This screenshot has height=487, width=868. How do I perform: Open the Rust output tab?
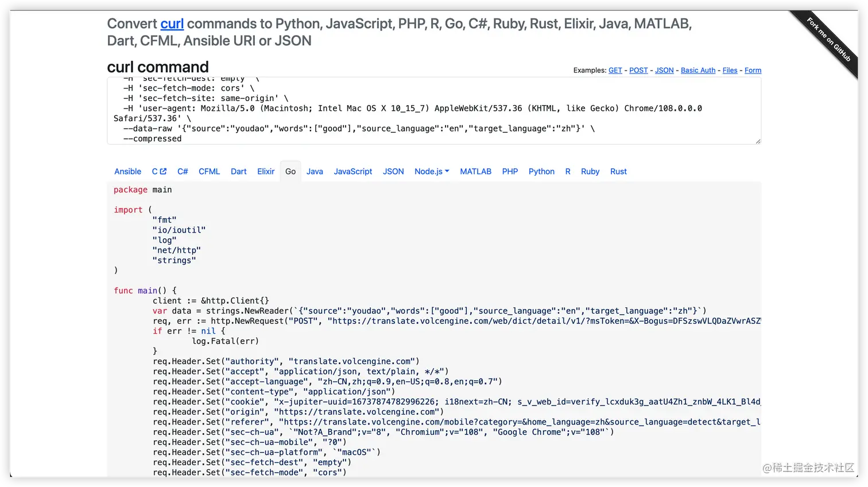click(x=618, y=171)
